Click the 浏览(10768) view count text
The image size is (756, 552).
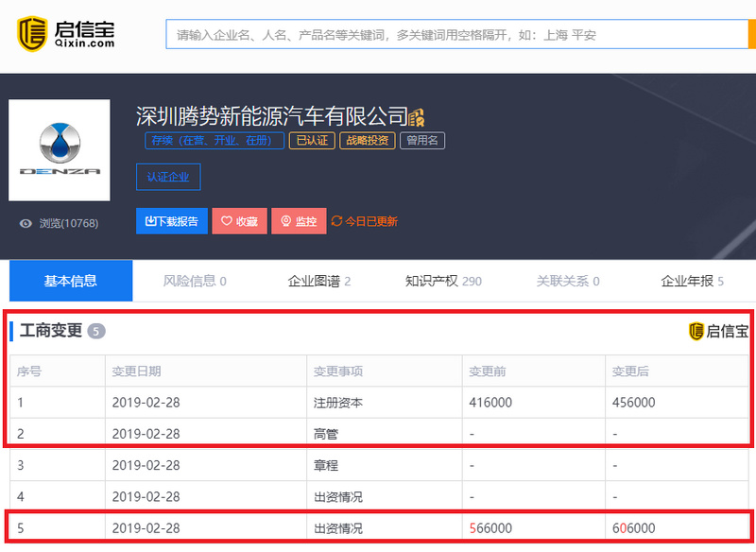(69, 223)
